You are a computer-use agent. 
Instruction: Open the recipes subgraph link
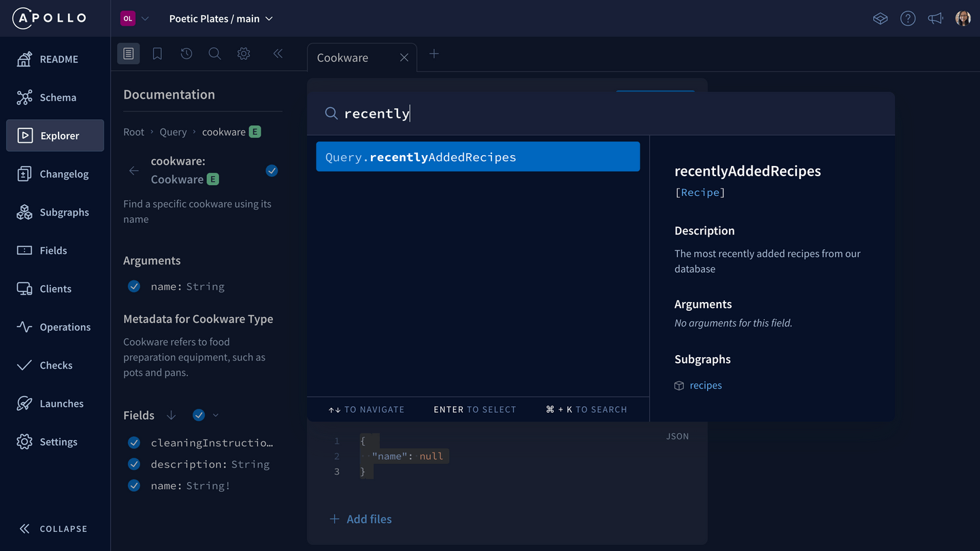706,386
